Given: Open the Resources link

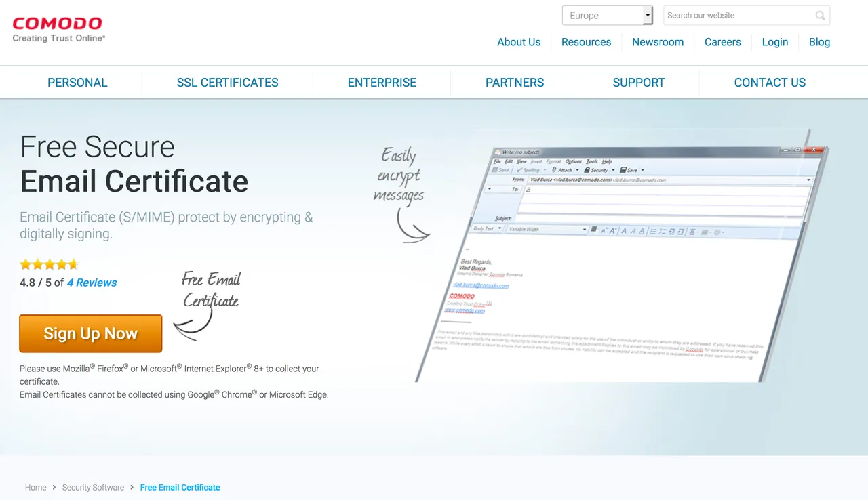Looking at the screenshot, I should [586, 42].
